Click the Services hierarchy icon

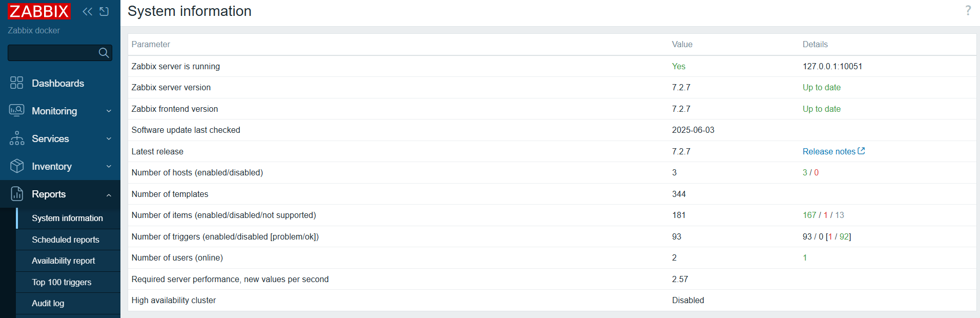coord(17,138)
